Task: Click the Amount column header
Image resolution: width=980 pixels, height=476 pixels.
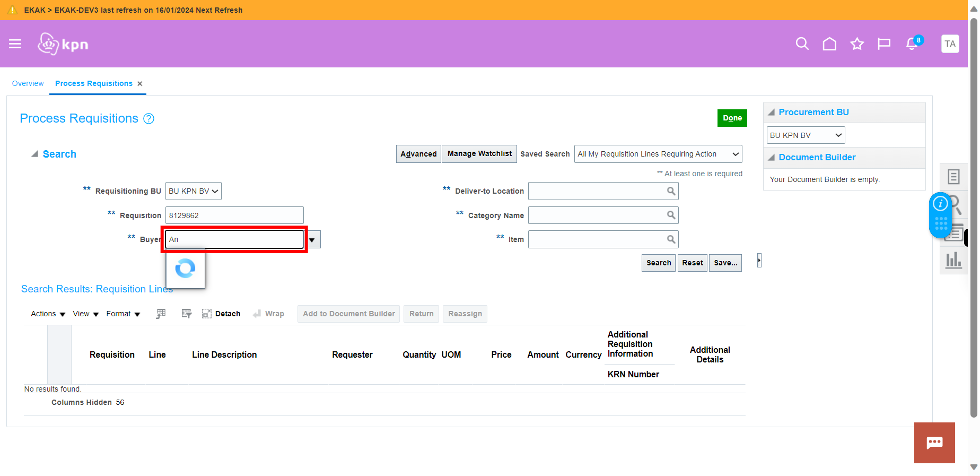Action: coord(543,355)
